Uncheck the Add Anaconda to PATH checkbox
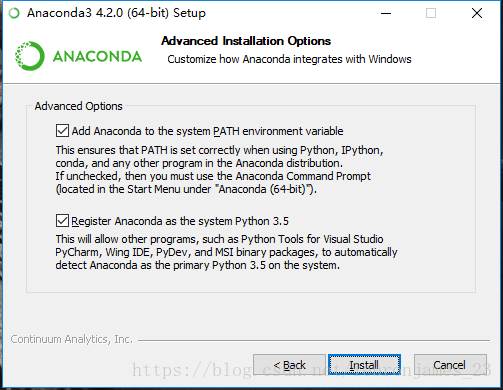The image size is (503, 390). pos(62,131)
